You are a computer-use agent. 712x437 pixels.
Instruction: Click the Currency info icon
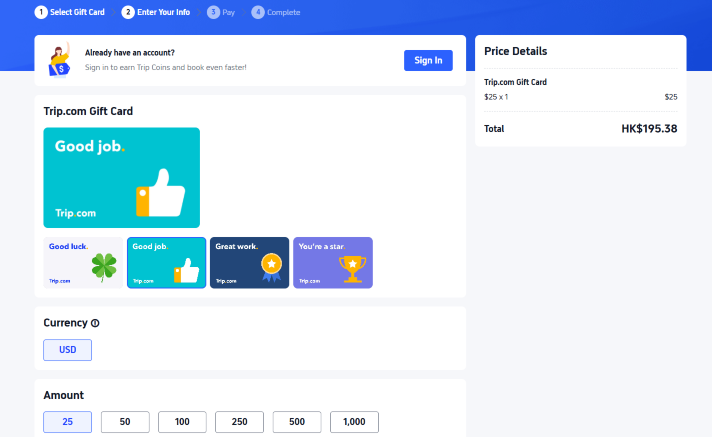tap(95, 323)
